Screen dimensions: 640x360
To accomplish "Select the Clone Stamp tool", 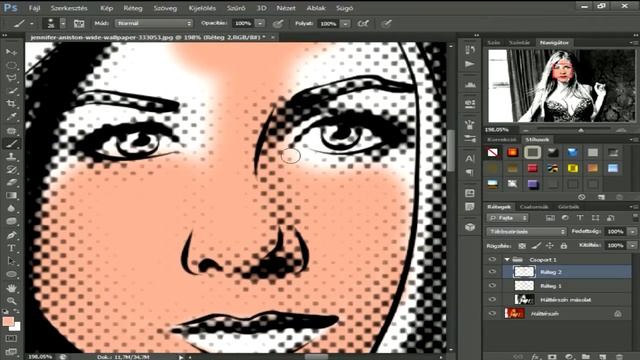I will coord(11,156).
